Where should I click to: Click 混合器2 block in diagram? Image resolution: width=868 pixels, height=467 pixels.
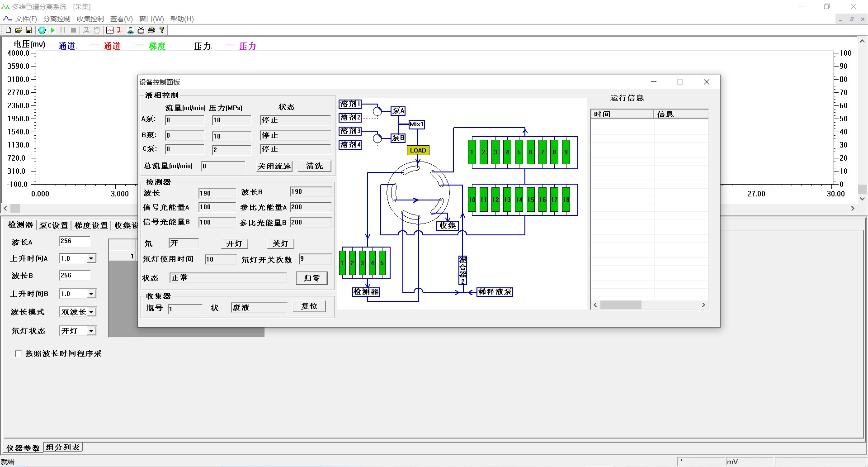[463, 270]
